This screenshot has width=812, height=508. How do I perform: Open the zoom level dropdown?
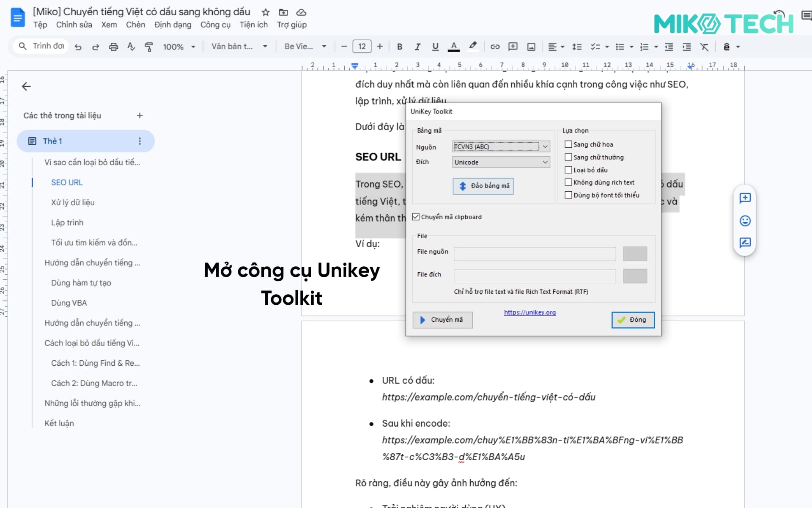pos(179,47)
